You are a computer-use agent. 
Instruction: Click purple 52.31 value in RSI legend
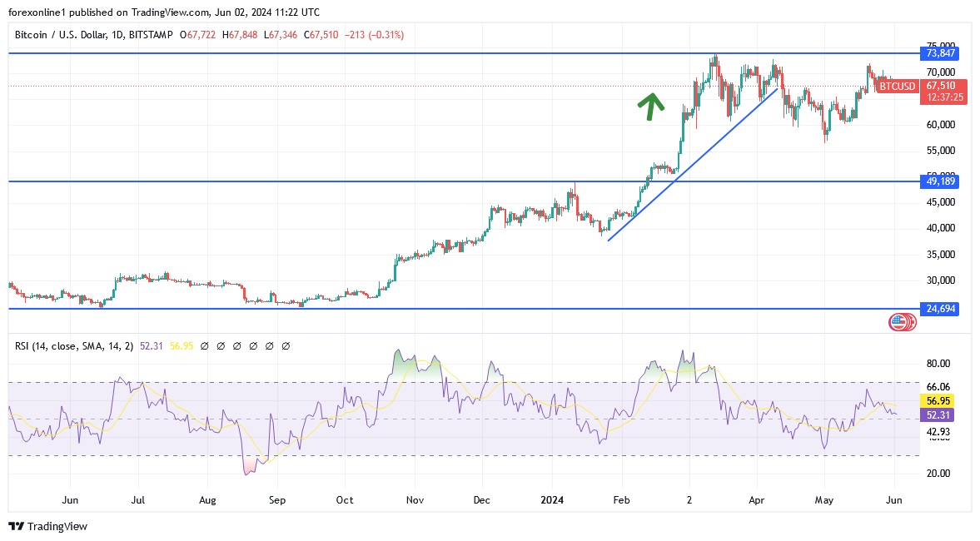coord(152,346)
